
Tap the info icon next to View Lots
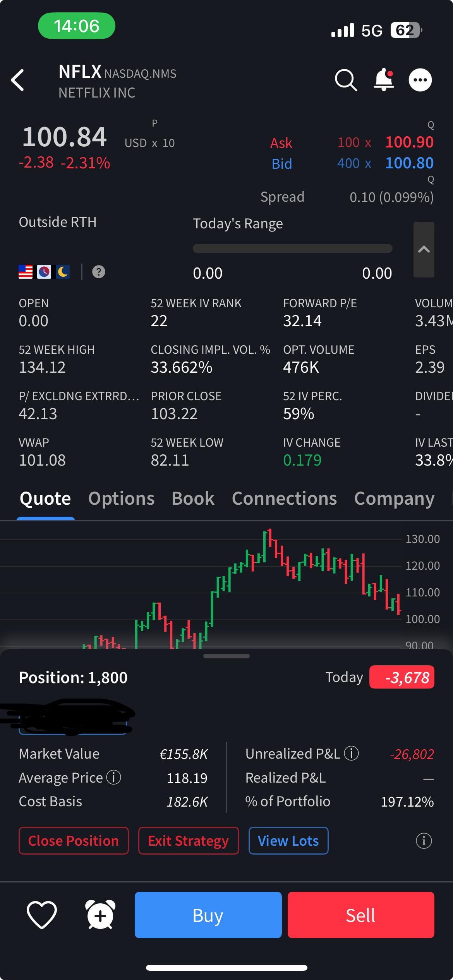[424, 841]
